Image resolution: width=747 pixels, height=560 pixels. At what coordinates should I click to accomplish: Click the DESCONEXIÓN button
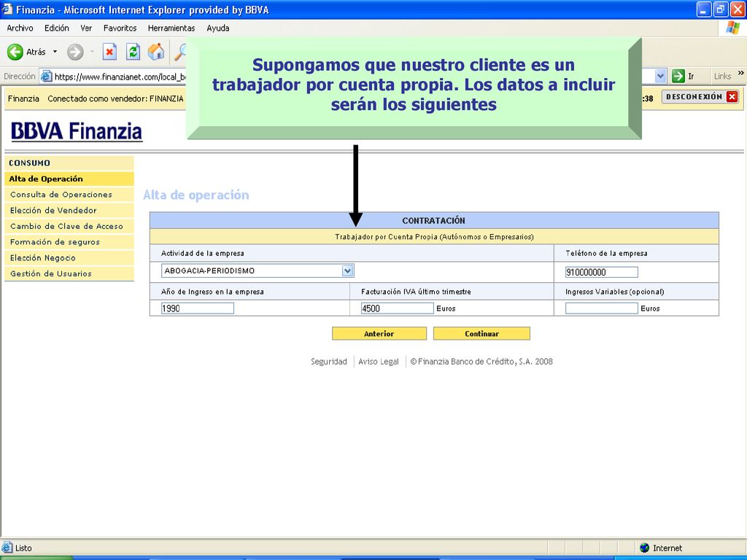coord(701,97)
